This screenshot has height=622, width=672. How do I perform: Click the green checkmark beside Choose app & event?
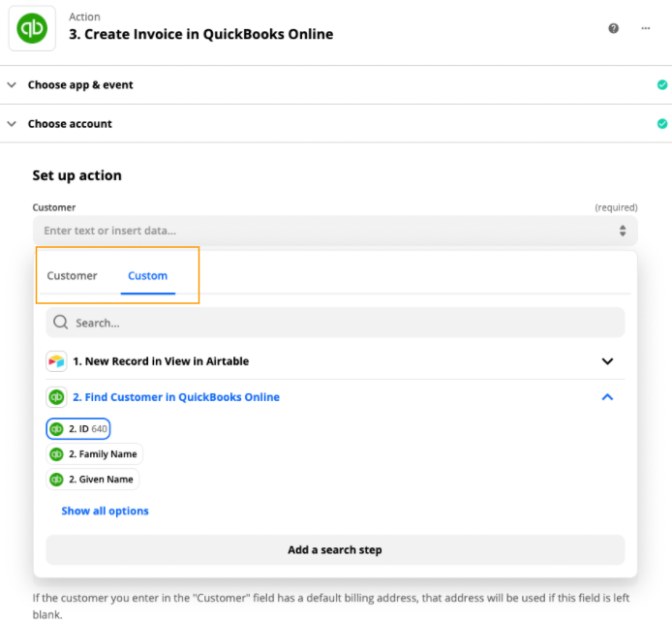pyautogui.click(x=662, y=85)
